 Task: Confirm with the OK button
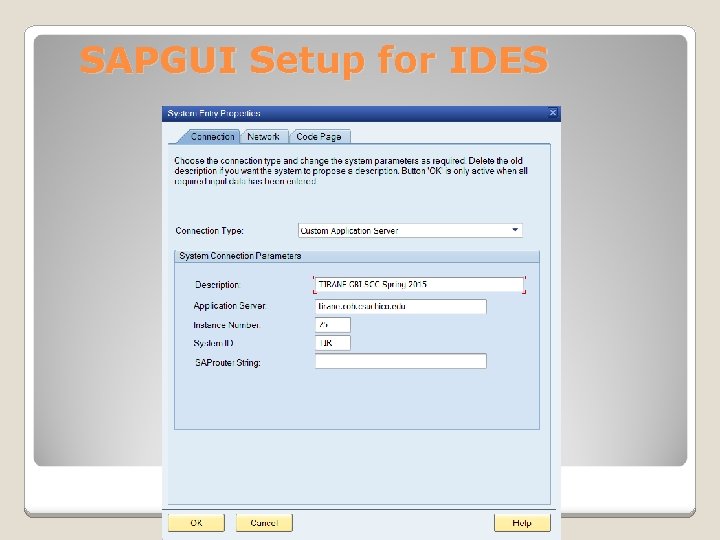click(197, 523)
